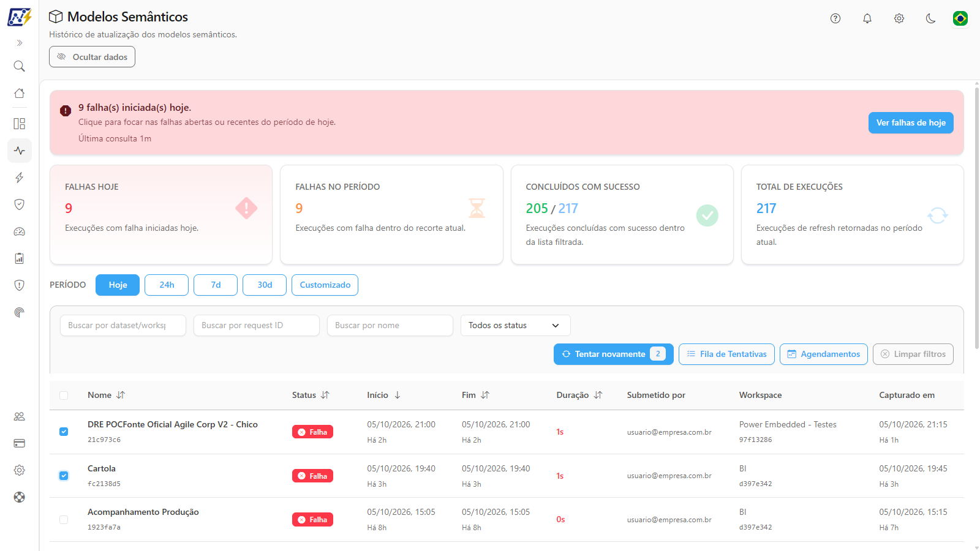Open Fila de Tentativas

click(726, 354)
